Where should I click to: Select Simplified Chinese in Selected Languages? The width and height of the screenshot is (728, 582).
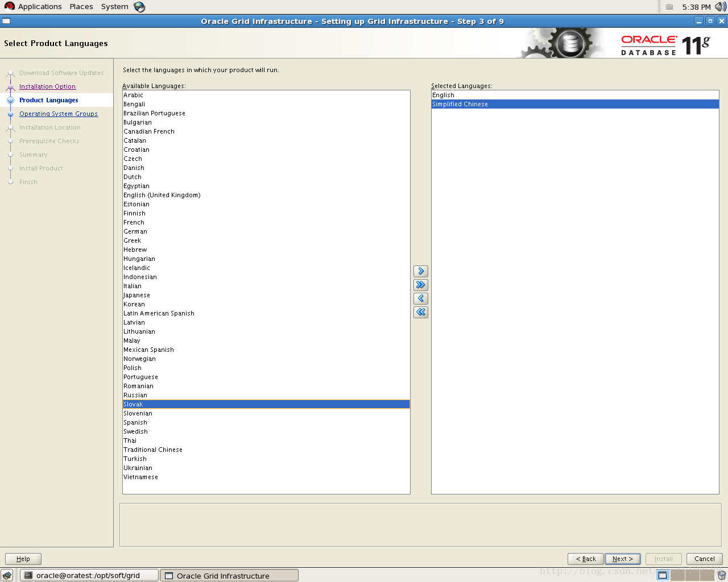click(x=575, y=104)
